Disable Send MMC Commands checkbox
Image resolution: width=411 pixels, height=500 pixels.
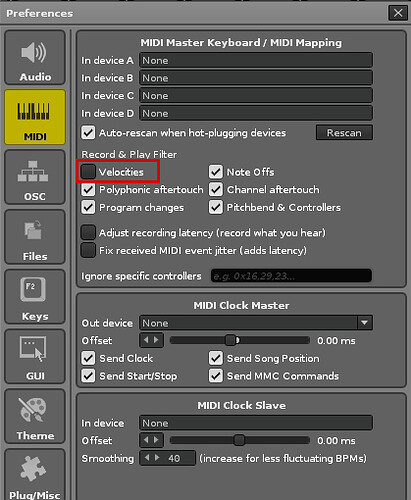click(216, 376)
